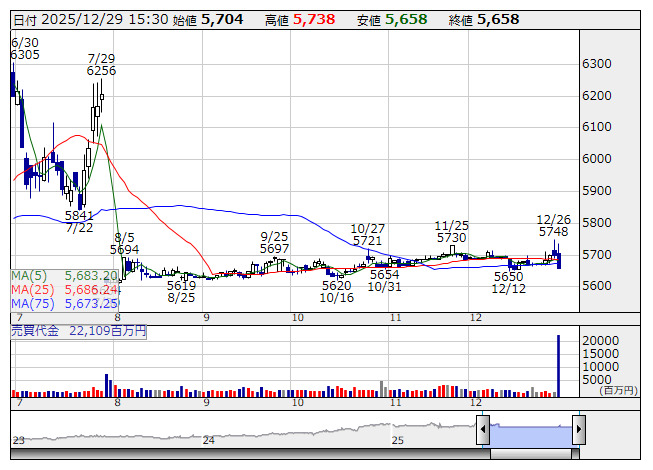Click the 終値 5,658 closing value
The width and height of the screenshot is (653, 470).
[x=497, y=19]
